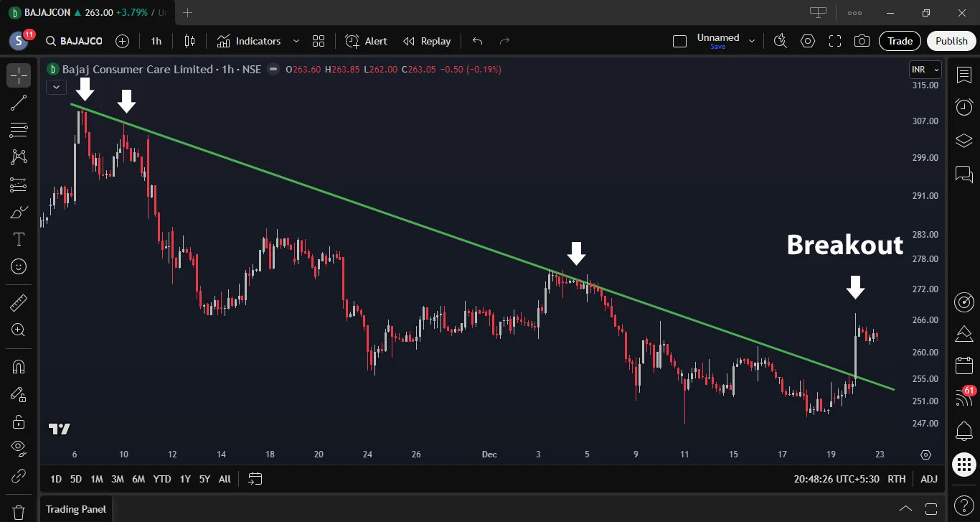The height and width of the screenshot is (522, 980).
Task: Open the chats panel
Action: pyautogui.click(x=964, y=173)
